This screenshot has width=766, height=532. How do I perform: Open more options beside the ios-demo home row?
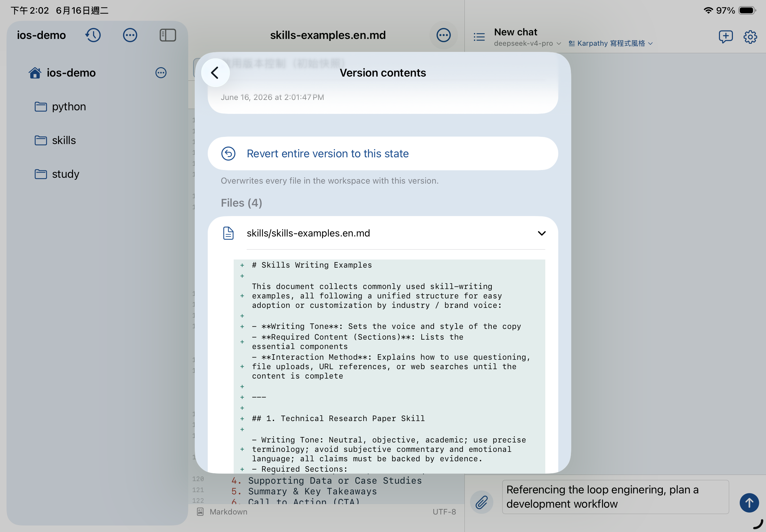[161, 73]
